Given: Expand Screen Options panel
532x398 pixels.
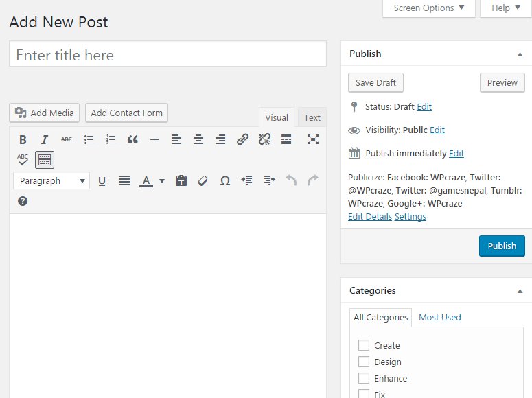Looking at the screenshot, I should [429, 8].
